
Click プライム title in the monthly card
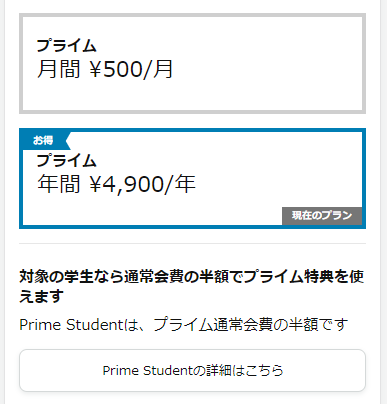coord(66,45)
